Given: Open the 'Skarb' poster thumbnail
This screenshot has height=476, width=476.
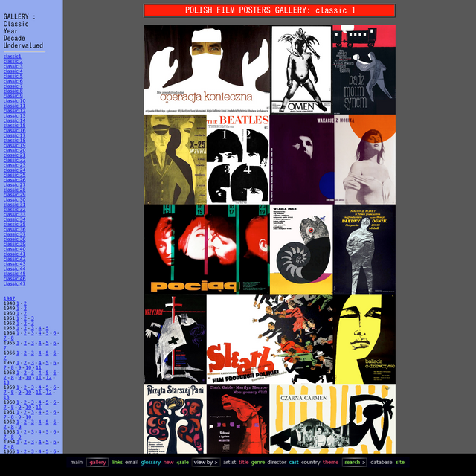Looking at the screenshot, I should pos(270,339).
